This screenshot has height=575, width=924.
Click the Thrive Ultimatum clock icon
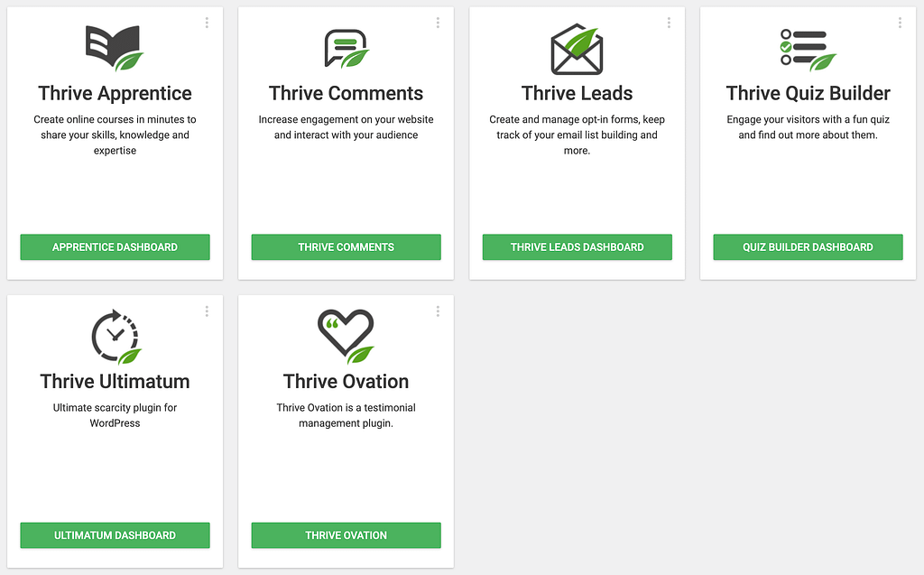click(116, 337)
